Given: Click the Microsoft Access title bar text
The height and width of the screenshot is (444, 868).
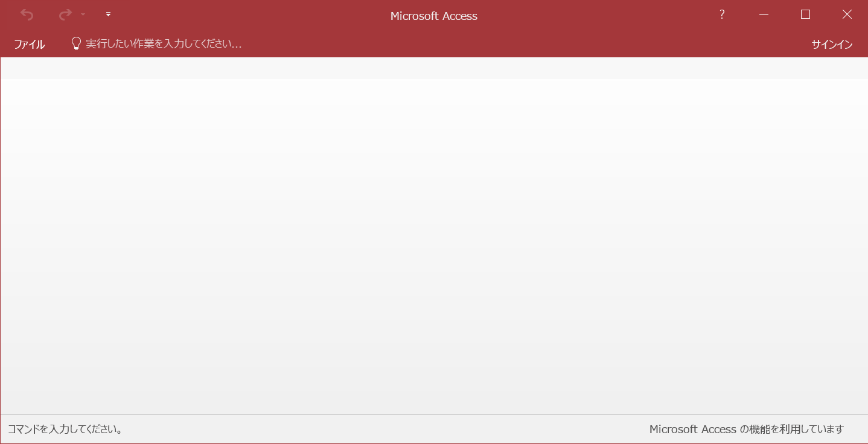Looking at the screenshot, I should point(434,16).
